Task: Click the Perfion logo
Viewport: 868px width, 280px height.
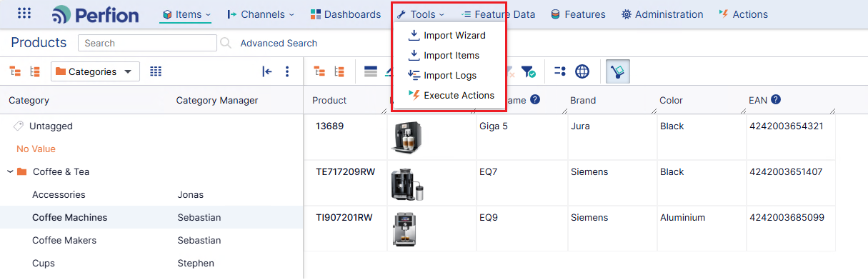Action: (x=95, y=14)
